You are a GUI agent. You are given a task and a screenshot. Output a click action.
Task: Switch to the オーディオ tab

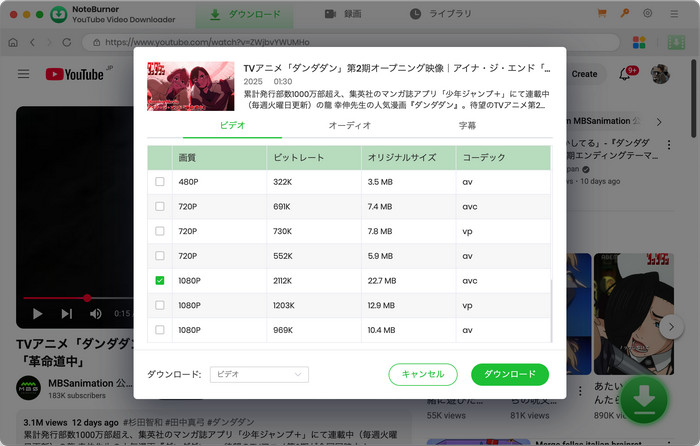[x=350, y=125]
